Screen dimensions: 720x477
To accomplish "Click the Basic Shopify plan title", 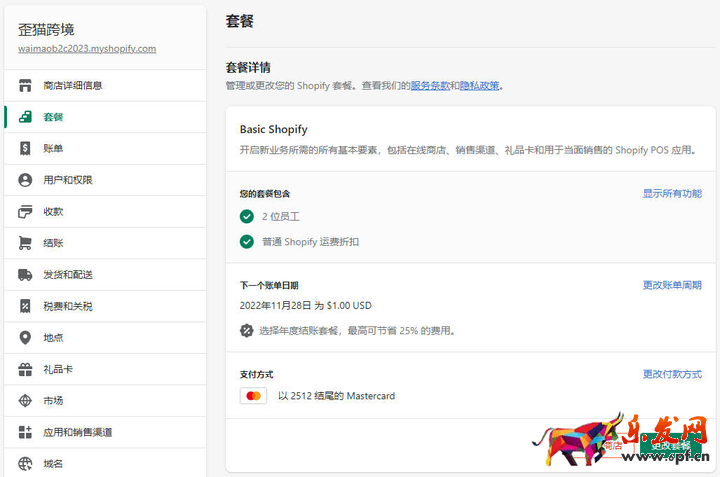I will 274,129.
